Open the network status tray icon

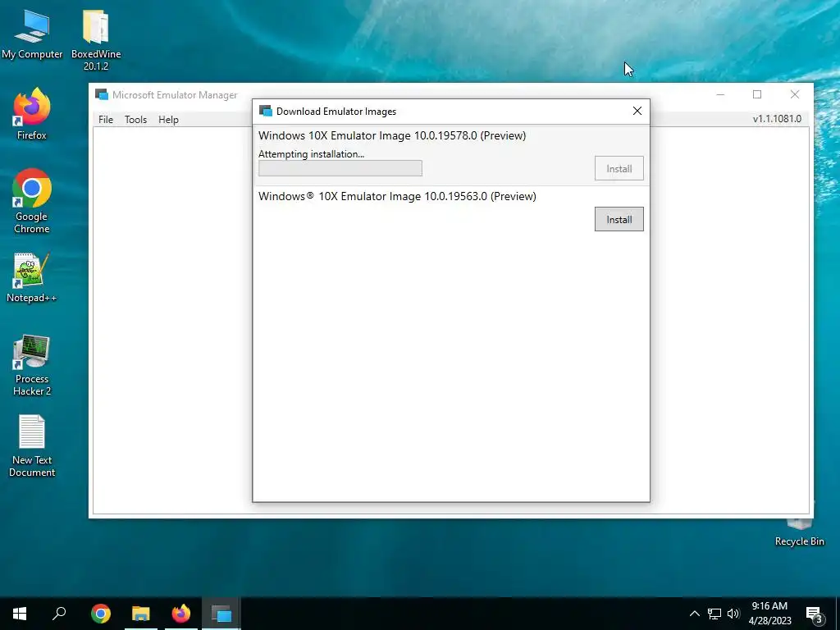pyautogui.click(x=714, y=614)
